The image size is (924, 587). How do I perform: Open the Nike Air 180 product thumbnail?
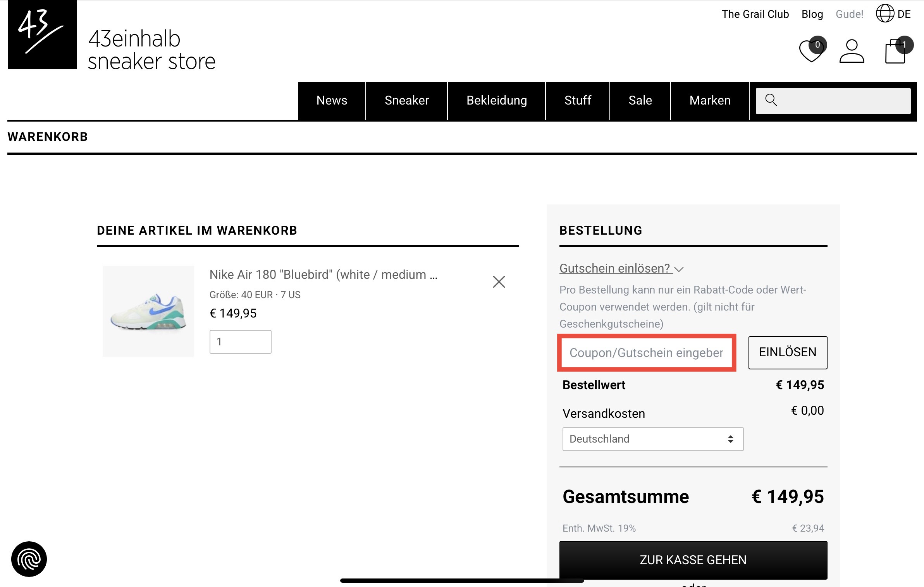tap(148, 311)
